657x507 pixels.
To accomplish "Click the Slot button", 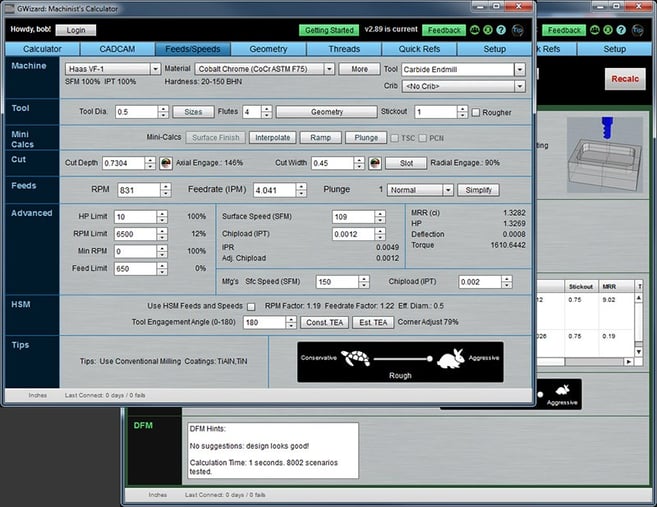I will tap(406, 163).
